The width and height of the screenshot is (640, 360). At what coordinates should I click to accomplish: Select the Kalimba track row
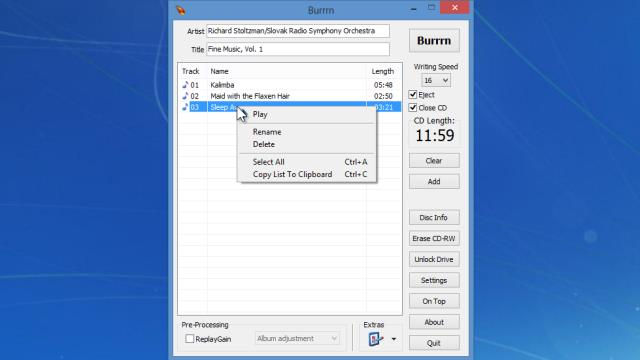pos(290,85)
